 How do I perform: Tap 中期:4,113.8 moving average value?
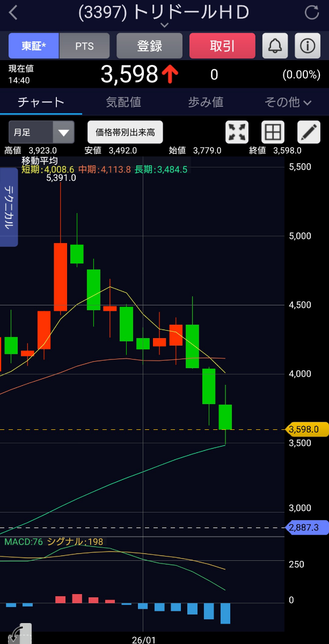(x=105, y=170)
